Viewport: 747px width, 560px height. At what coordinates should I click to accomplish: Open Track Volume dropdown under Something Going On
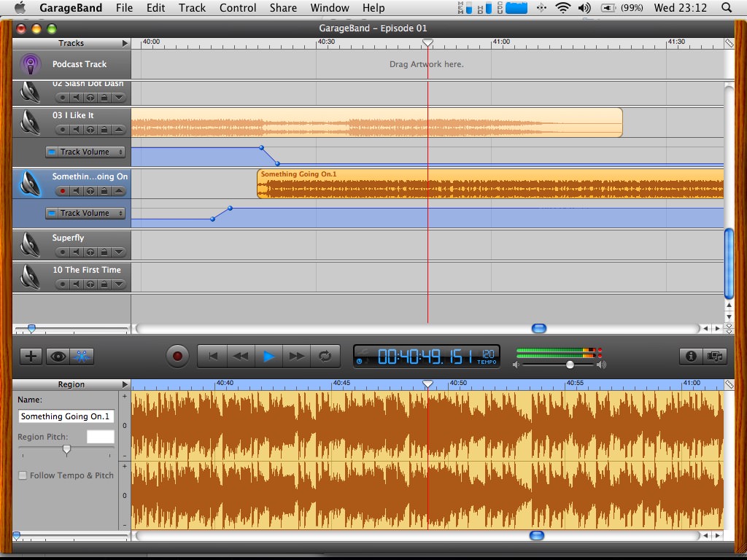point(85,214)
